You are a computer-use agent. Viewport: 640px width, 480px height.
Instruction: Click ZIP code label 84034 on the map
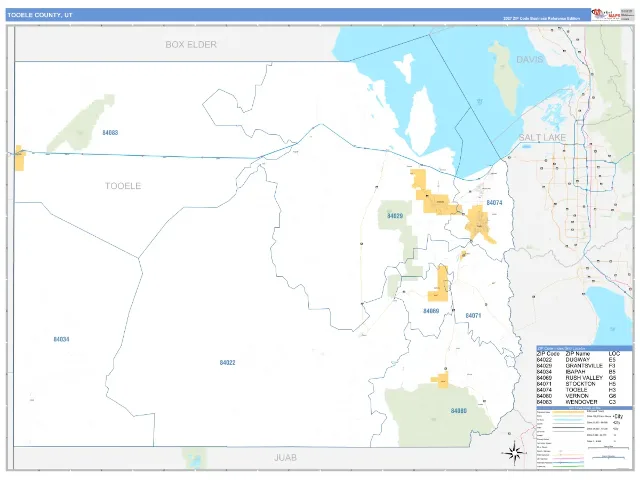pos(61,339)
